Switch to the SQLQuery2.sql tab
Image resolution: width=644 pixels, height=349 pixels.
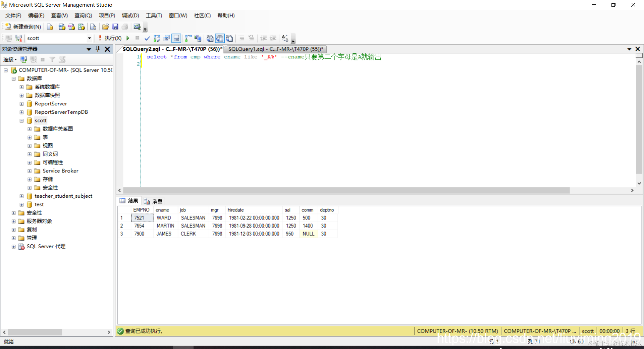pyautogui.click(x=172, y=49)
